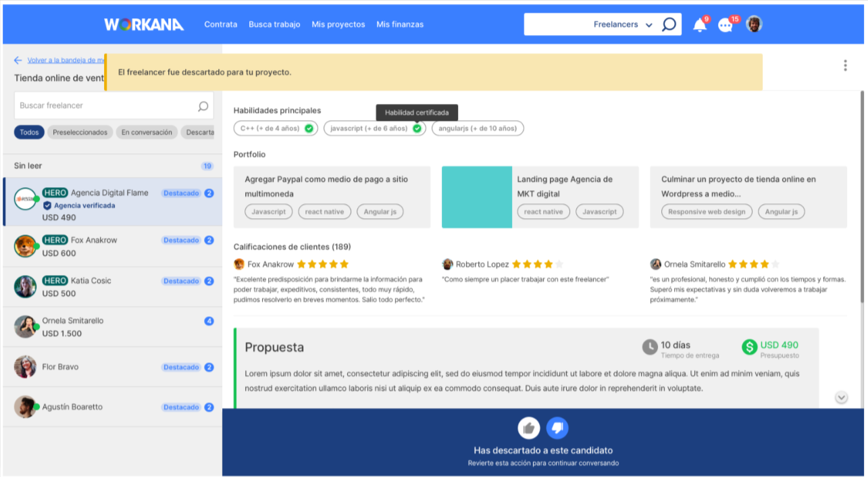The image size is (868, 477).
Task: Click the green check on C++ skill
Action: 309,128
